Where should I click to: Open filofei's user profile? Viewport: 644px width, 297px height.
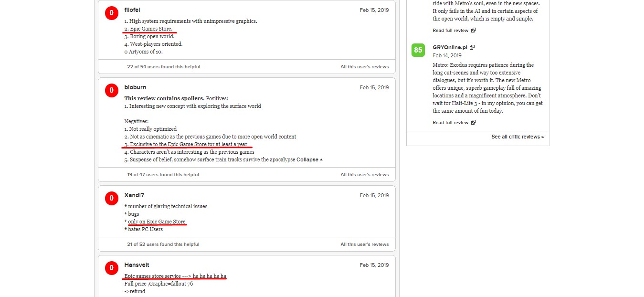(x=132, y=10)
